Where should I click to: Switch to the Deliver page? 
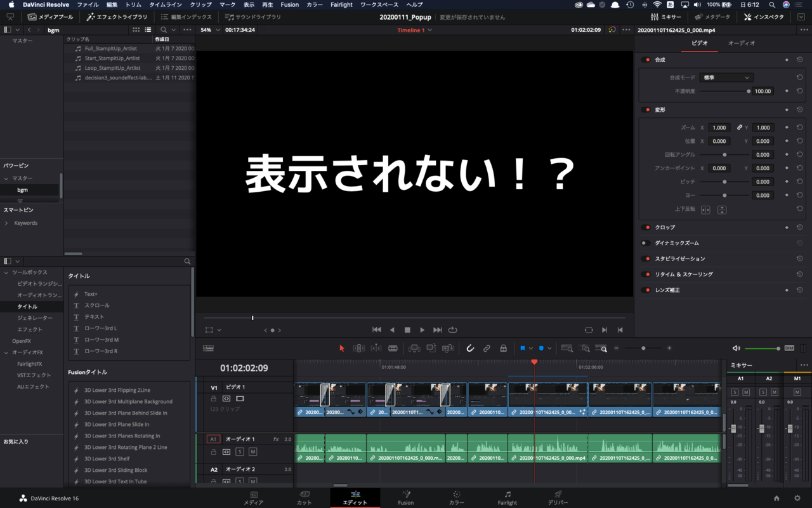click(x=558, y=498)
